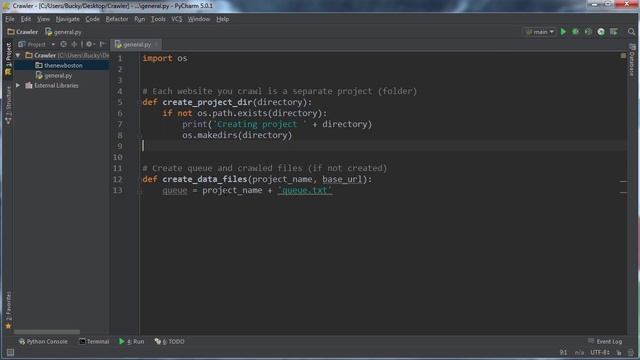The height and width of the screenshot is (360, 640).
Task: Open the Edit menu
Action: click(x=26, y=19)
